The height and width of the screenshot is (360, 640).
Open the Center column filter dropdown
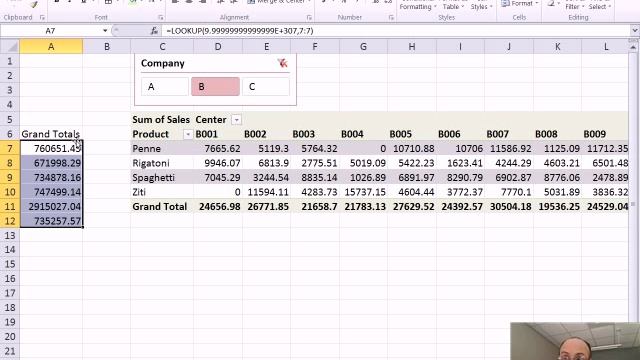pos(236,120)
